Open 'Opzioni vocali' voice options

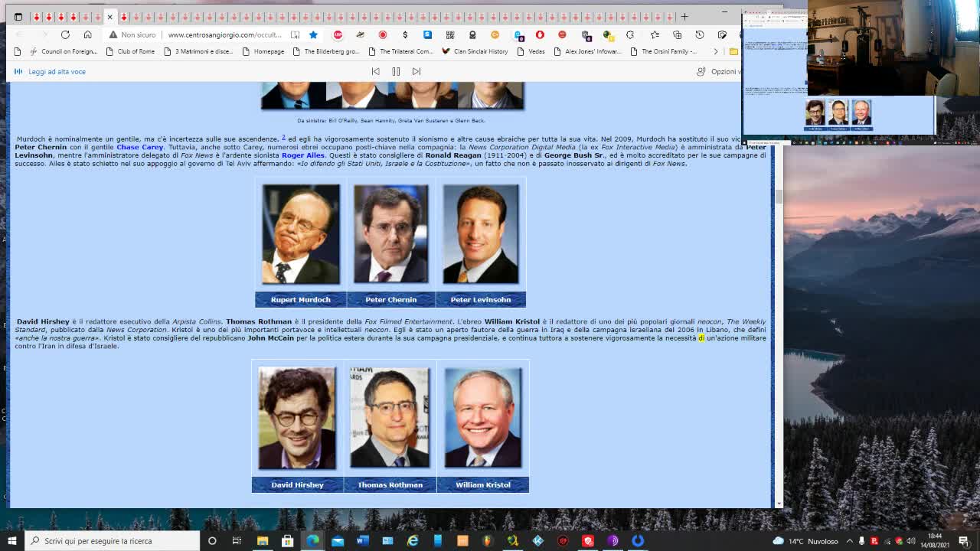point(718,71)
